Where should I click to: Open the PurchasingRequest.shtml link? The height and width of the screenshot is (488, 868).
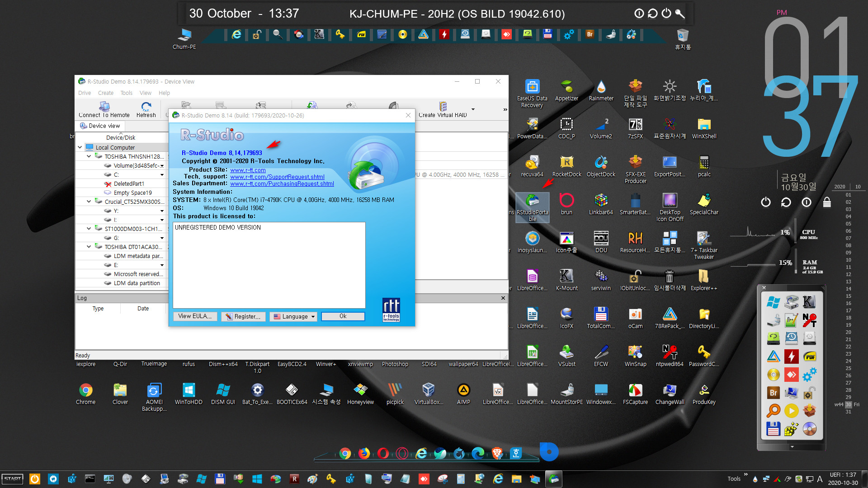point(282,184)
